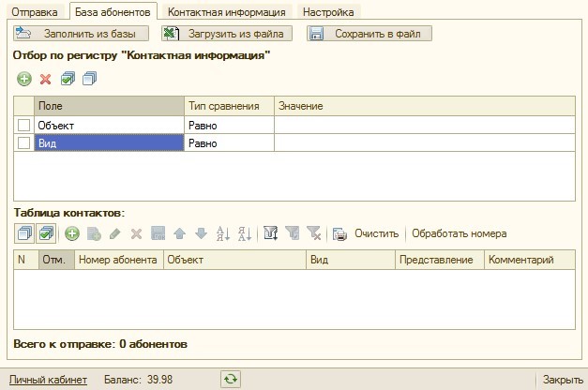Add a new filter row with green plus
The image size is (588, 390).
point(24,79)
